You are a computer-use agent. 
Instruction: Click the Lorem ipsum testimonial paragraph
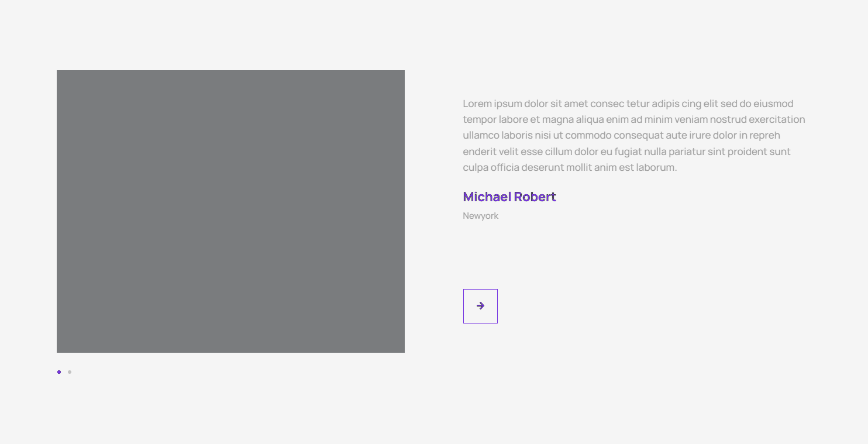(633, 136)
